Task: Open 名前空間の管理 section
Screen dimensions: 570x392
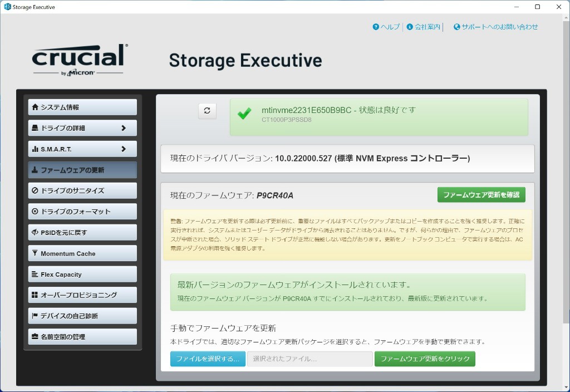Action: pyautogui.click(x=82, y=337)
